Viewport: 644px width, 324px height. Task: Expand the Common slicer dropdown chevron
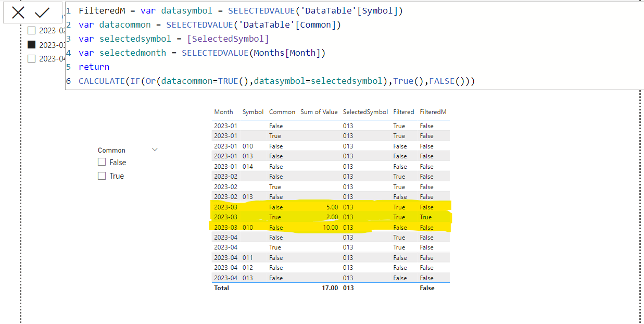coord(155,149)
